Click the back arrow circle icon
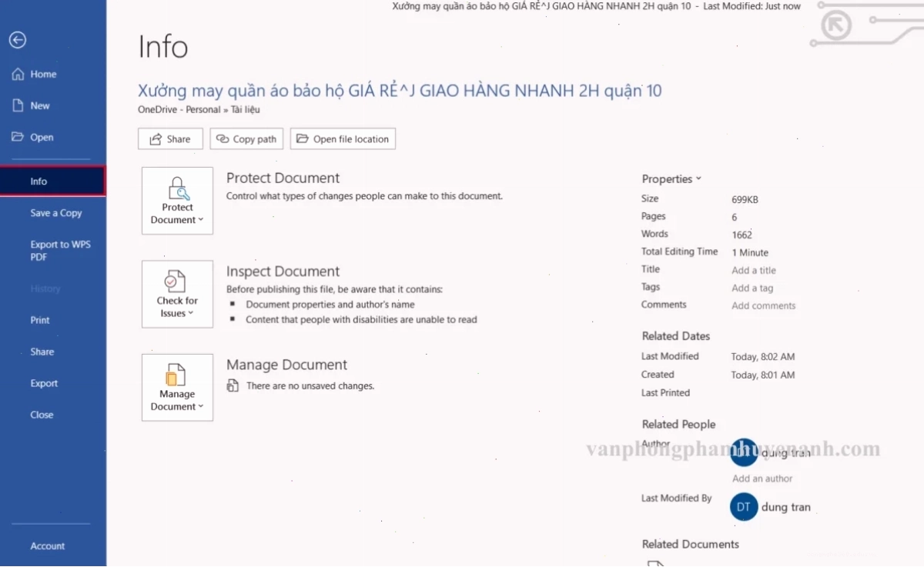This screenshot has width=924, height=567. (x=18, y=40)
